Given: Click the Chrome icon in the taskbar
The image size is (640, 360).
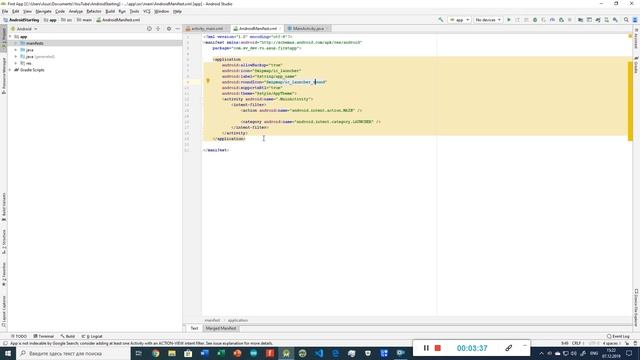Looking at the screenshot, I should coord(156,353).
